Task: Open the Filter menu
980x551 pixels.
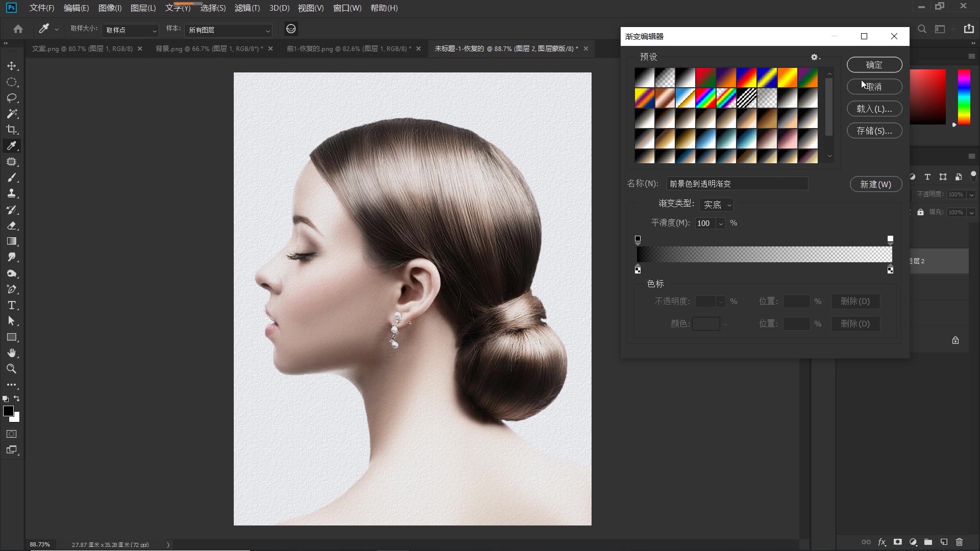Action: 247,8
